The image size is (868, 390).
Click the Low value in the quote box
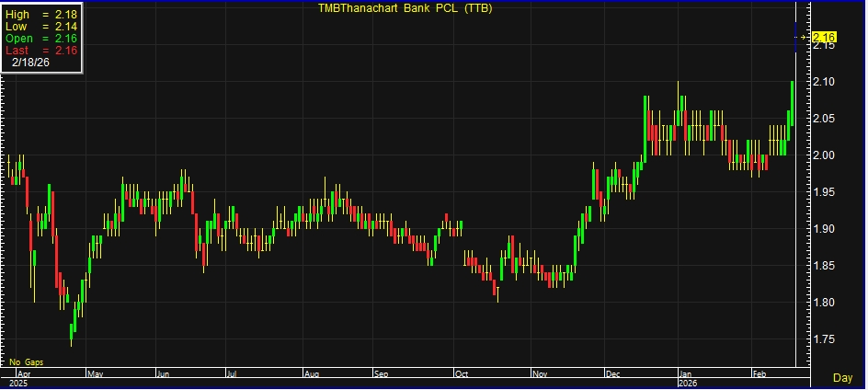coord(64,28)
